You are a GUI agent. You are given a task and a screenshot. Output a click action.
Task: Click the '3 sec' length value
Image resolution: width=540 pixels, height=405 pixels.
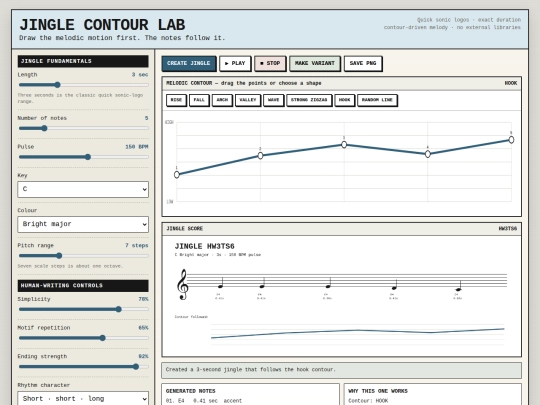(x=140, y=75)
